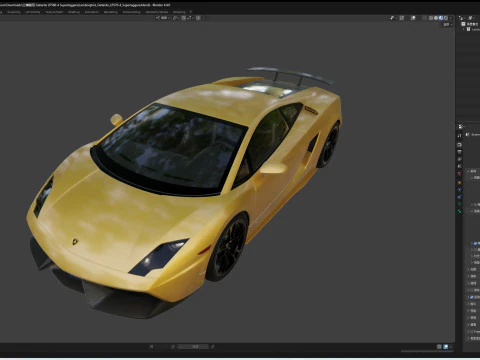This screenshot has height=360, width=480.
Task: Open the outliner filter menu
Action: (x=471, y=18)
